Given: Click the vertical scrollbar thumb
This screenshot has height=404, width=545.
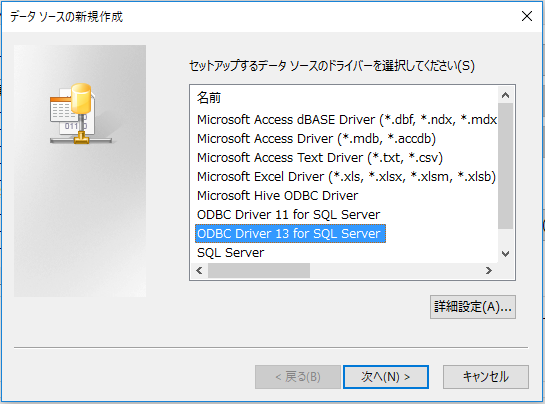Looking at the screenshot, I should tap(506, 166).
